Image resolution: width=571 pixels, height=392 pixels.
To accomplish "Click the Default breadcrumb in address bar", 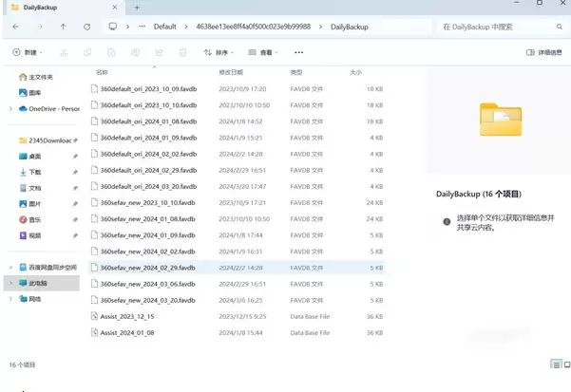I will [164, 27].
